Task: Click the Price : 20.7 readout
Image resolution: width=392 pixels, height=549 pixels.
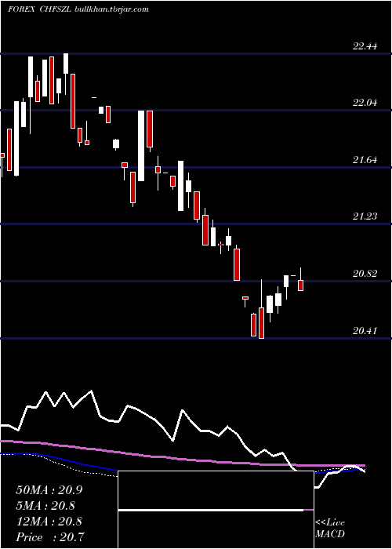Action: point(50,536)
